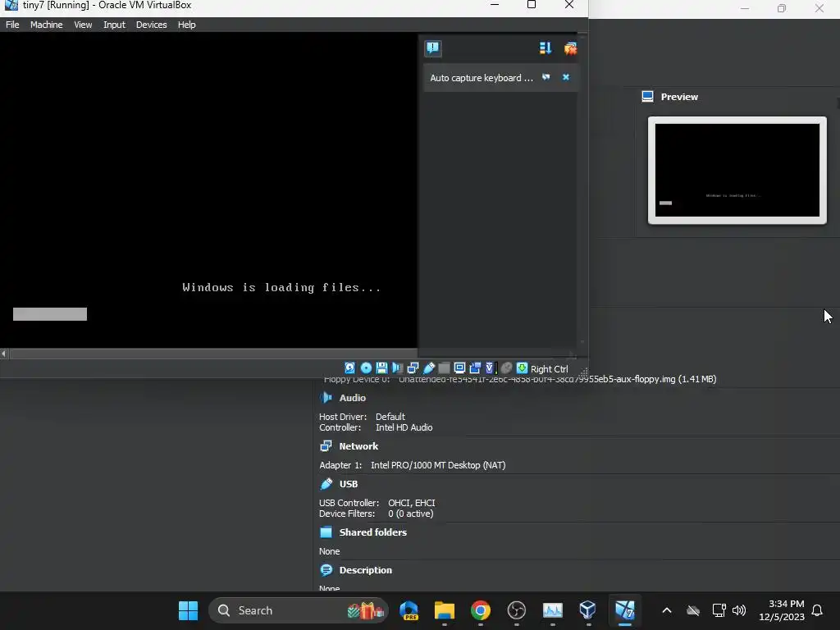Open OBS Studio from taskbar
Screen dimensions: 840x630
click(x=517, y=610)
